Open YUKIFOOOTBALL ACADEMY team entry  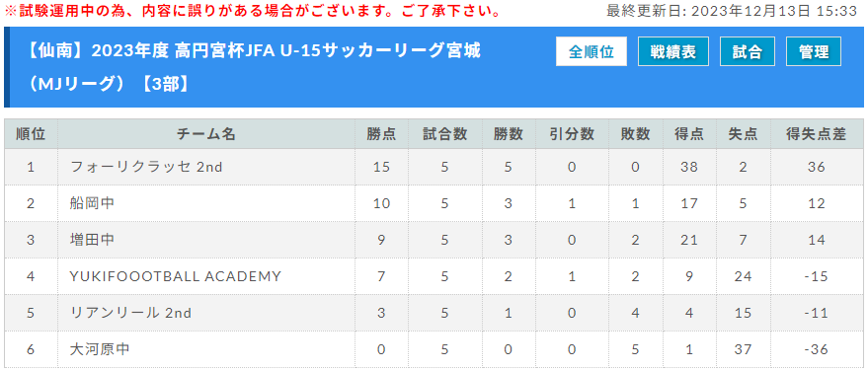176,276
